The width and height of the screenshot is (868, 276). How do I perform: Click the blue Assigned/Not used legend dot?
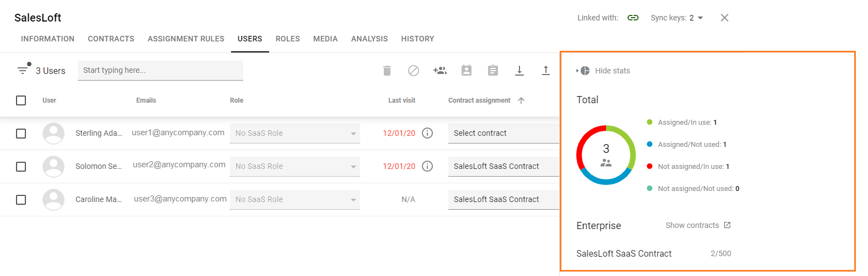(x=650, y=144)
